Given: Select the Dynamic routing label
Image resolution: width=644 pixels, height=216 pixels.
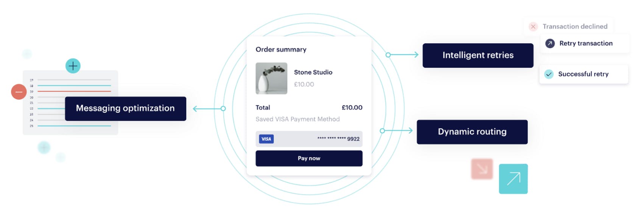Looking at the screenshot, I should point(472,132).
